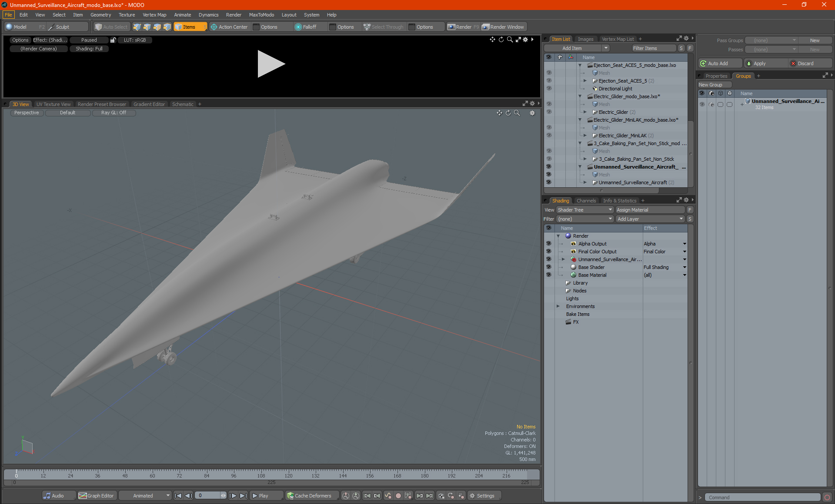This screenshot has height=504, width=835.
Task: Expand Unmanned_Surveillance_Aircraft group in Item List
Action: [x=585, y=182]
